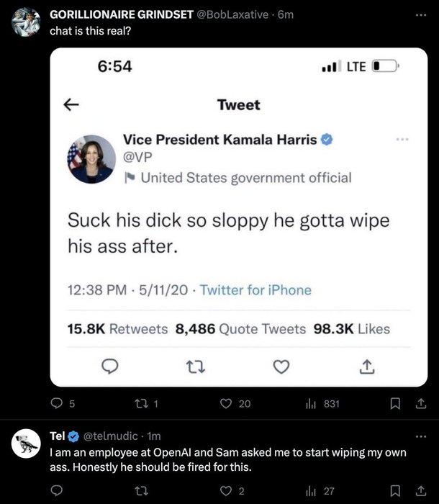This screenshot has height=504, width=439.
Task: Open more options for Tel's reply
Action: tap(421, 436)
